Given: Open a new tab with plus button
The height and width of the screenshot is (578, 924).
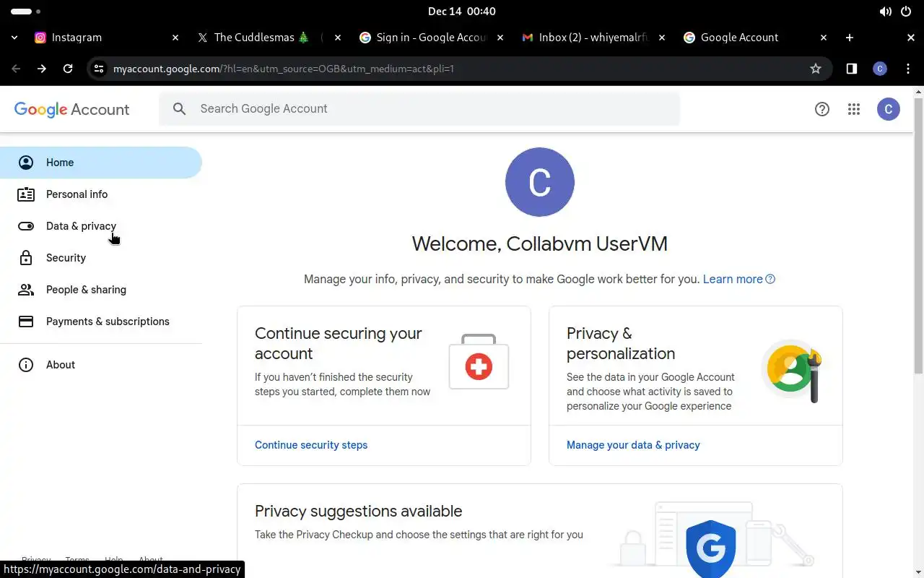Looking at the screenshot, I should [x=850, y=38].
